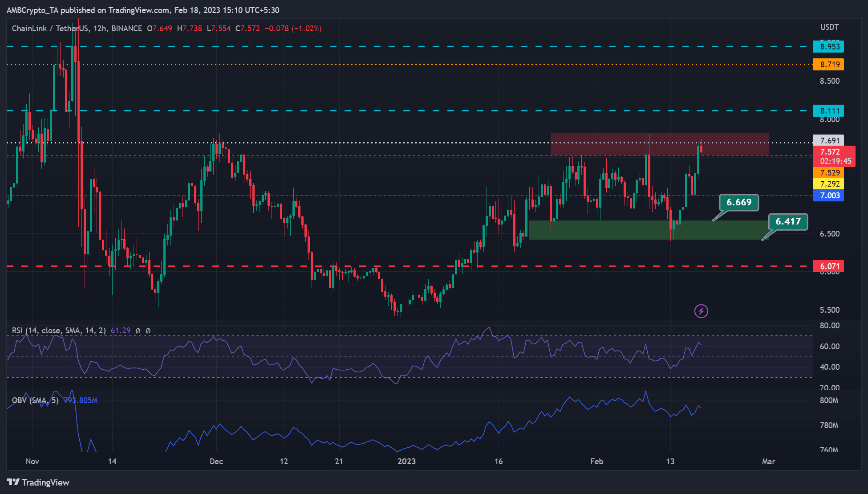This screenshot has width=868, height=494.
Task: Select the USDT currency label on price axis
Action: point(829,27)
